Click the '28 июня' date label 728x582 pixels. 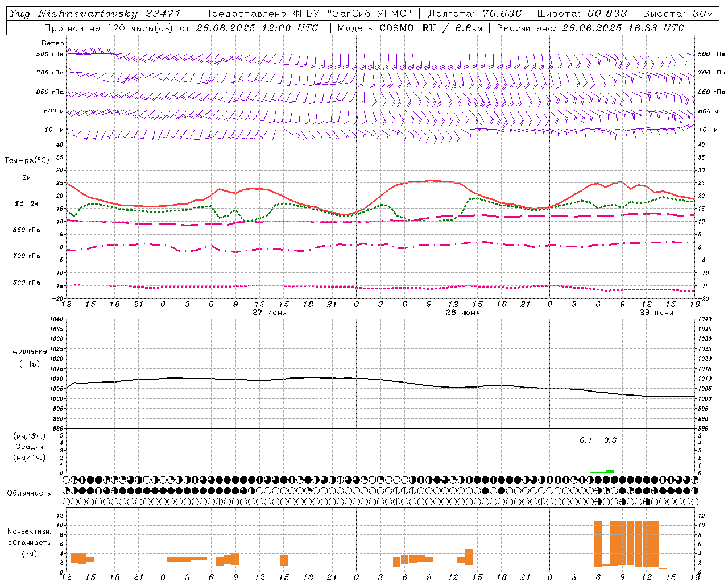pyautogui.click(x=463, y=313)
